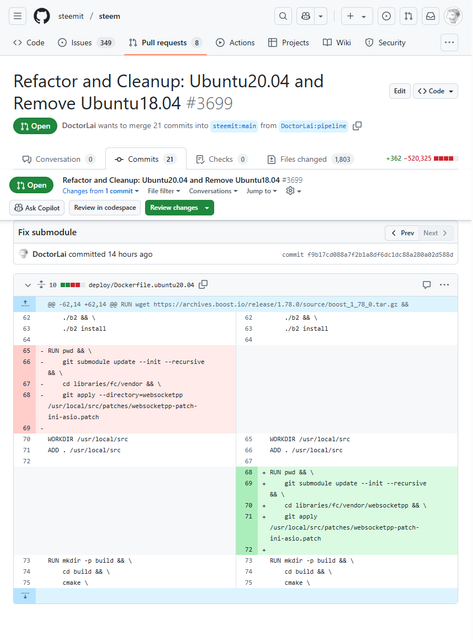Viewport: 473px width, 640px height.
Task: Expand hidden lines below the diff
Action: pyautogui.click(x=25, y=596)
